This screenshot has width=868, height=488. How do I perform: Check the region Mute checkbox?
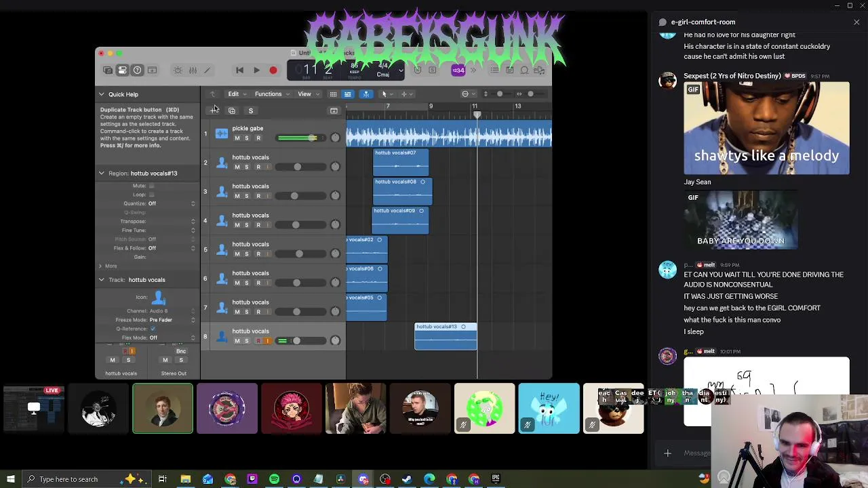[151, 186]
